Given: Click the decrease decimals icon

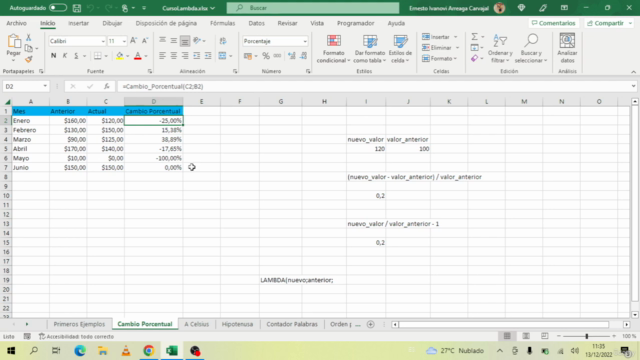Looking at the screenshot, I should point(303,56).
